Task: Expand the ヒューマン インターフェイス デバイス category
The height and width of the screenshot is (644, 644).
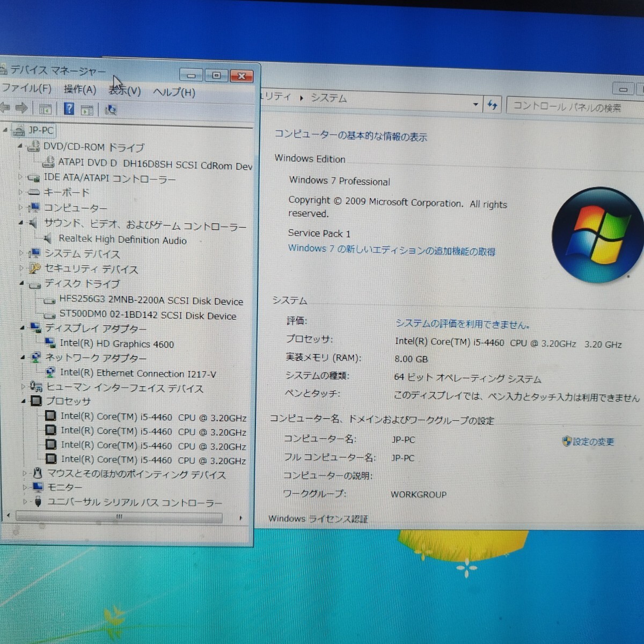Action: click(23, 386)
